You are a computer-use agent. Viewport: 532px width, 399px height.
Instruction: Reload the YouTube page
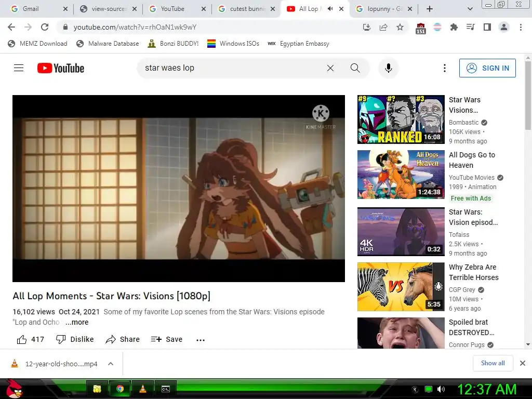[45, 27]
